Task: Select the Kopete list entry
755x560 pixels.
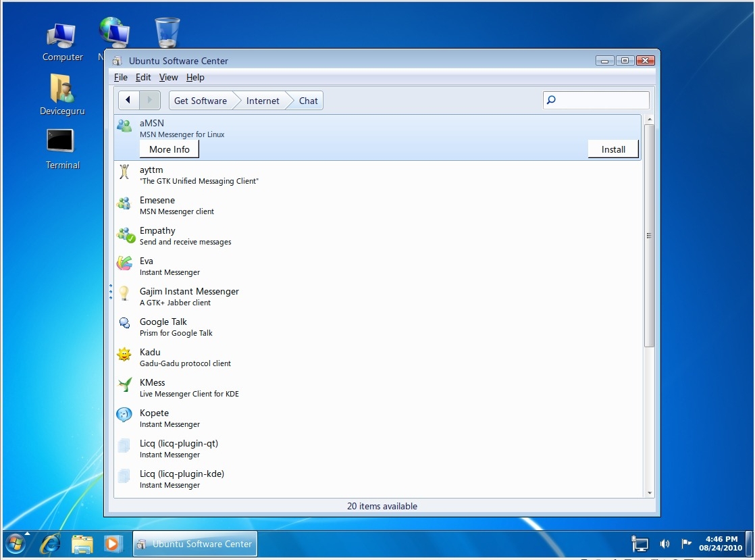Action: 377,418
